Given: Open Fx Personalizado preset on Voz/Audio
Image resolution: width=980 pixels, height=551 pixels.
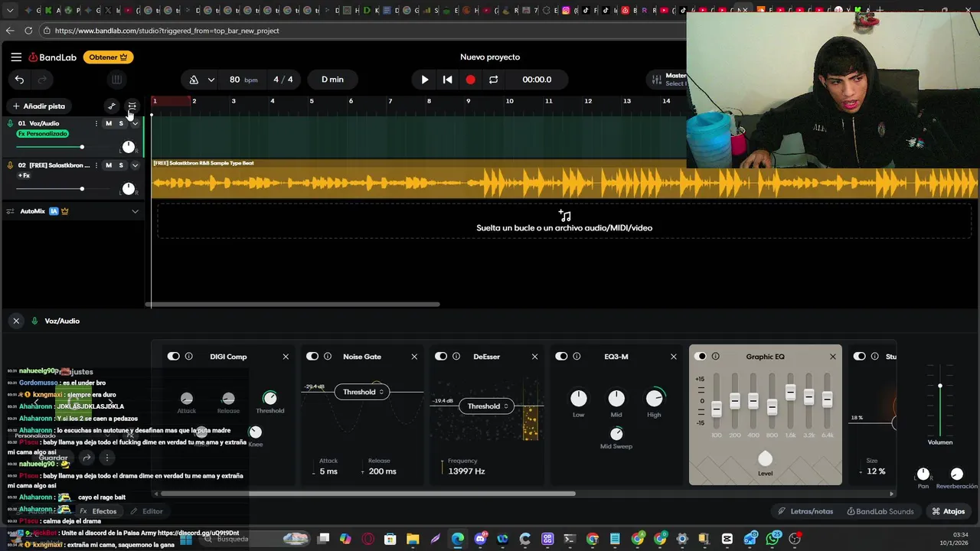Looking at the screenshot, I should coord(42,134).
